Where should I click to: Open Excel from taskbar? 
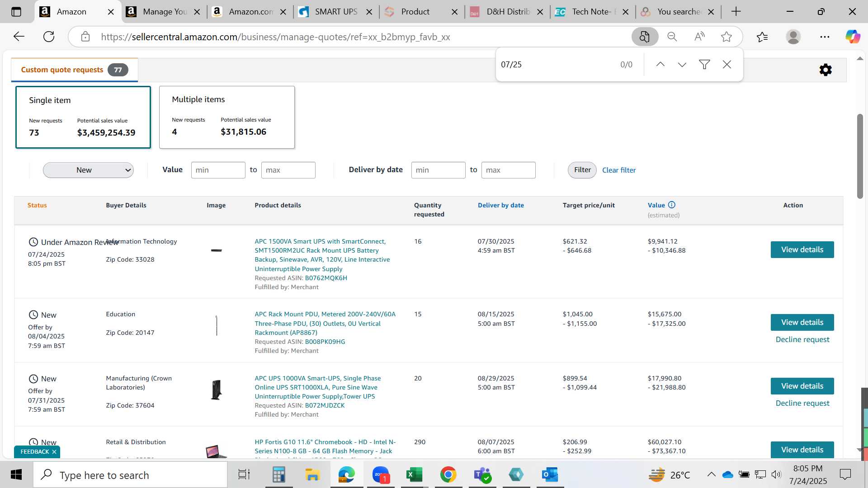414,475
